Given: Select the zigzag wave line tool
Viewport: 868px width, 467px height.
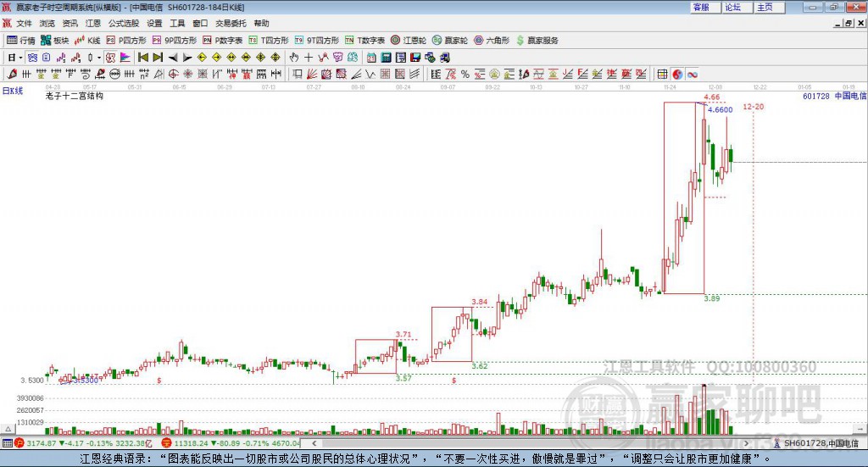Looking at the screenshot, I should point(370,74).
